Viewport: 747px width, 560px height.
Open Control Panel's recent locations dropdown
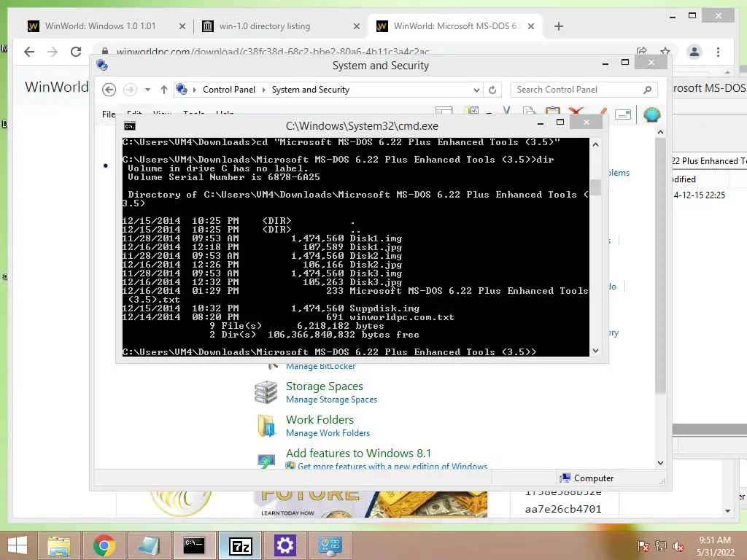tap(147, 90)
